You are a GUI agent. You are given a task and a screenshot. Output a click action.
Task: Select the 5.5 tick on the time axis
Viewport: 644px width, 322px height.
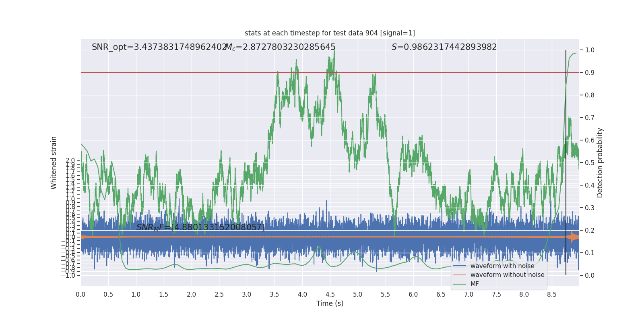pos(386,295)
